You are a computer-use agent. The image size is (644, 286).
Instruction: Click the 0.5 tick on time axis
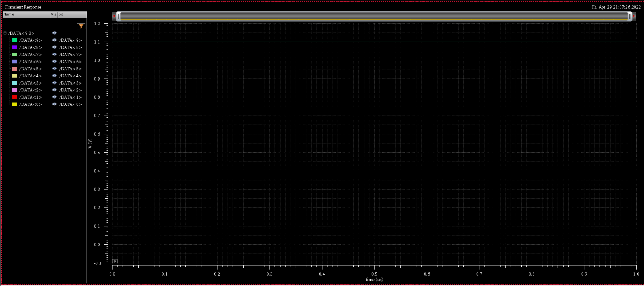(374, 274)
